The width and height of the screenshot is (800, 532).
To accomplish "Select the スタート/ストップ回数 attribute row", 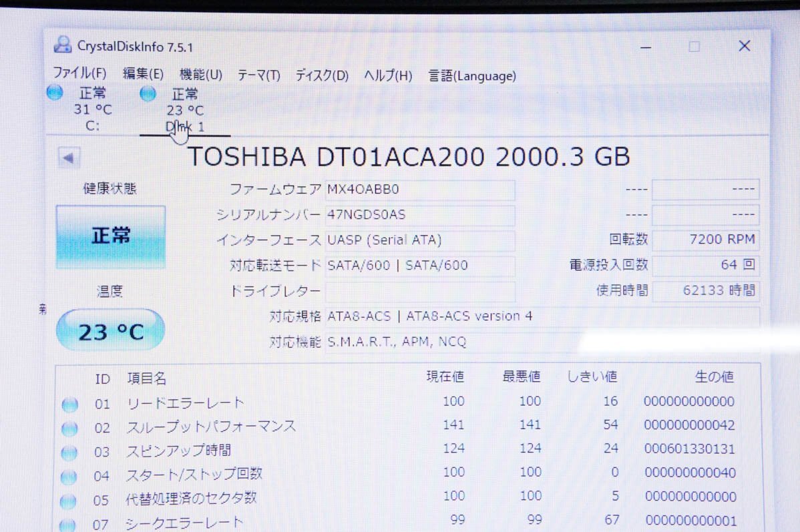I will tap(408, 474).
